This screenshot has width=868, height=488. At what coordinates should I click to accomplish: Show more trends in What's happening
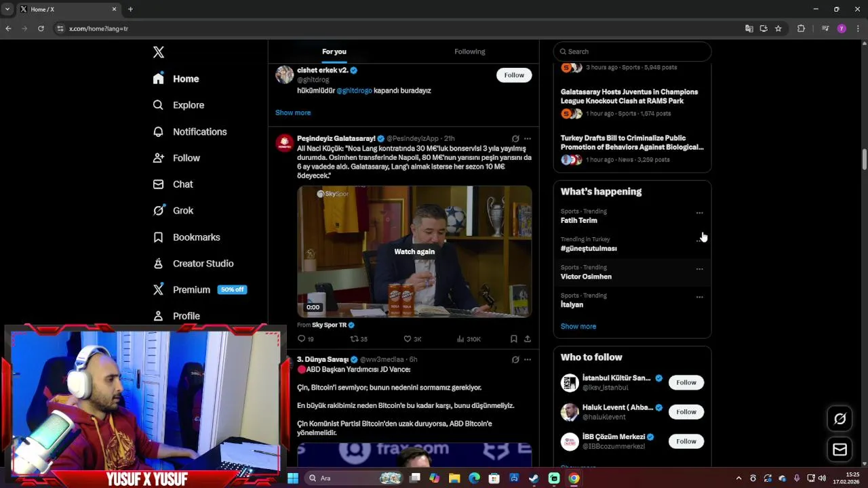pyautogui.click(x=578, y=327)
